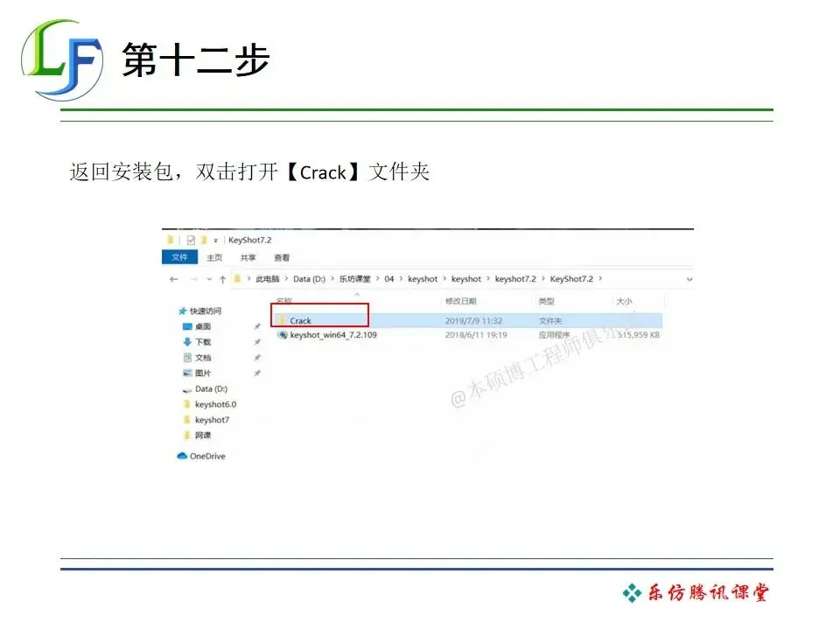Sort files by the 修改日期 column header

click(461, 301)
